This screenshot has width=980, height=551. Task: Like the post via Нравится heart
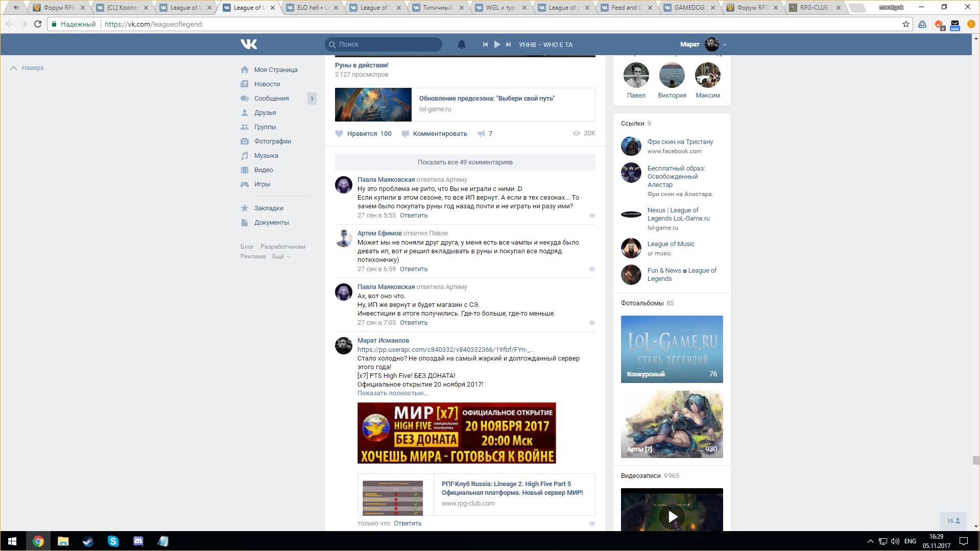click(x=339, y=134)
